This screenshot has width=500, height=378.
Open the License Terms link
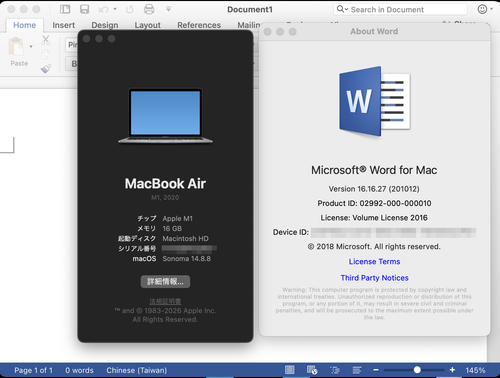coord(374,262)
